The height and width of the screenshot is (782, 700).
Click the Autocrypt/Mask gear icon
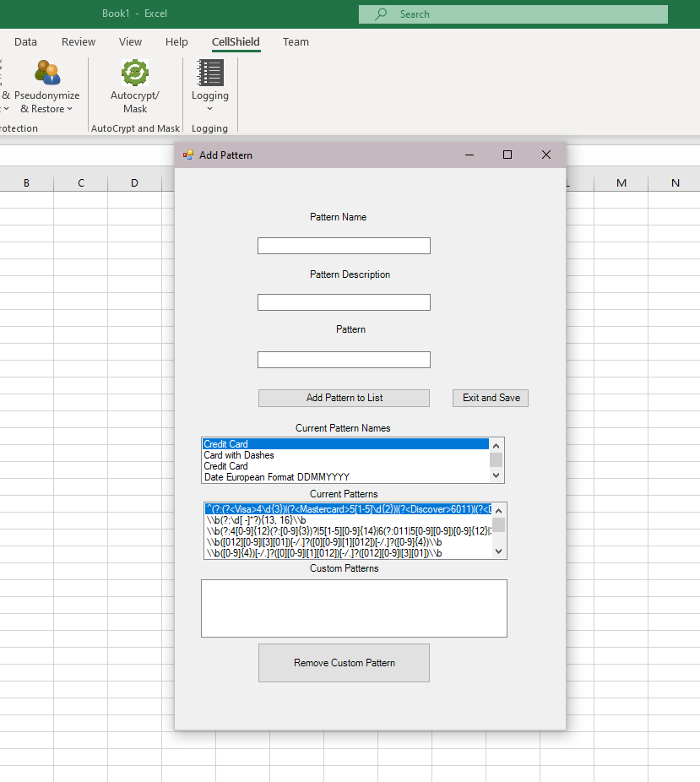135,73
